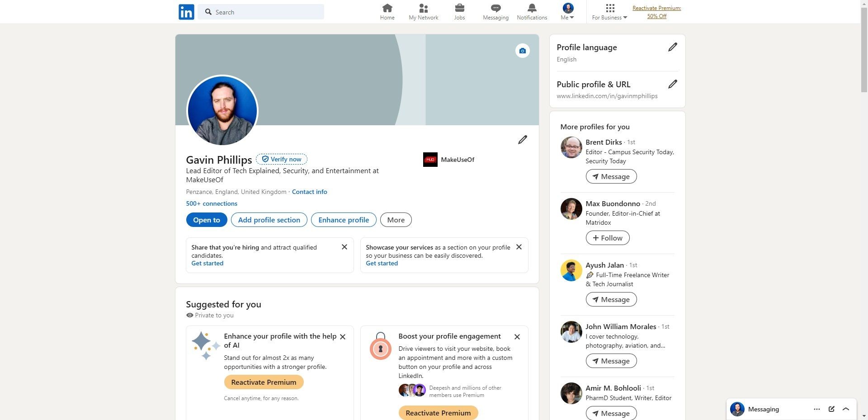Dismiss the Share that you're hiring card
The image size is (868, 420).
click(344, 247)
